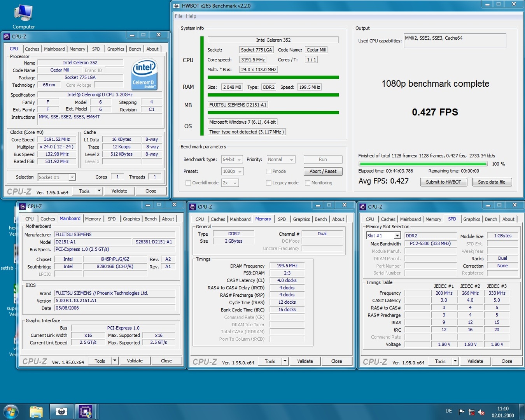Toggle the Monitoring checkbox
The width and height of the screenshot is (525, 420).
pos(308,183)
